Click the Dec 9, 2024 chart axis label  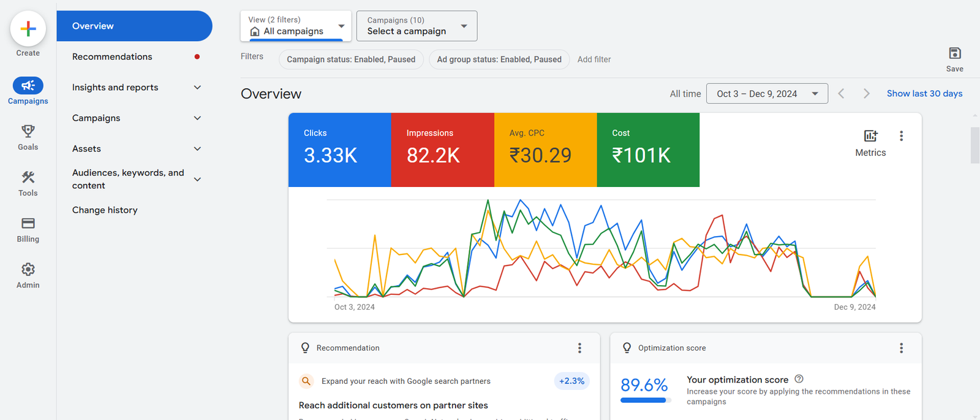854,307
